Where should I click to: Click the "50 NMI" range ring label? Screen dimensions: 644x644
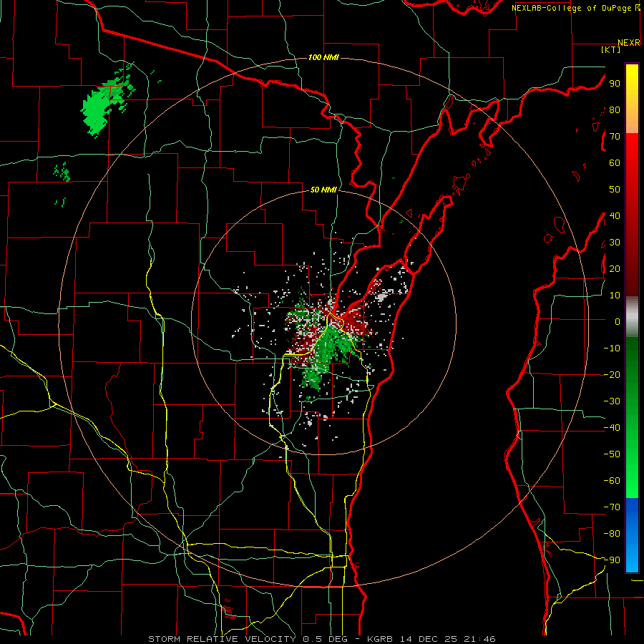tap(323, 190)
